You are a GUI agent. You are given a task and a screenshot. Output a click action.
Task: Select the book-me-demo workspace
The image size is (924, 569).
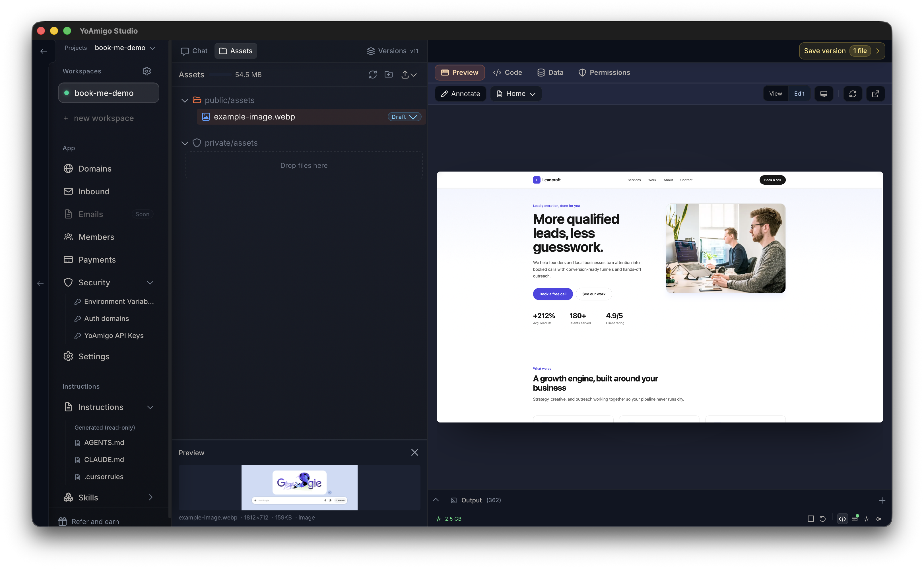pyautogui.click(x=109, y=93)
